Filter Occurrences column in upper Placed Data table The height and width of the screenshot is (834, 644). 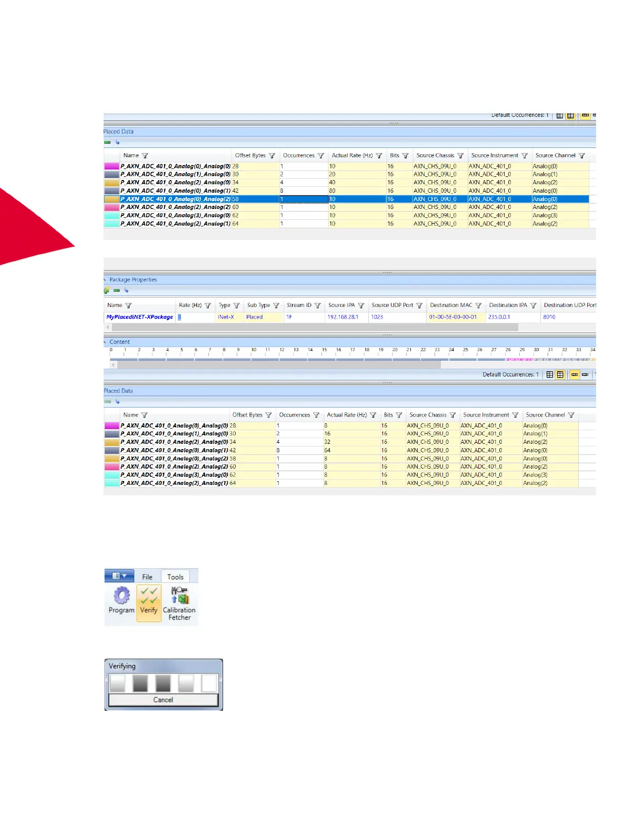pos(321,156)
